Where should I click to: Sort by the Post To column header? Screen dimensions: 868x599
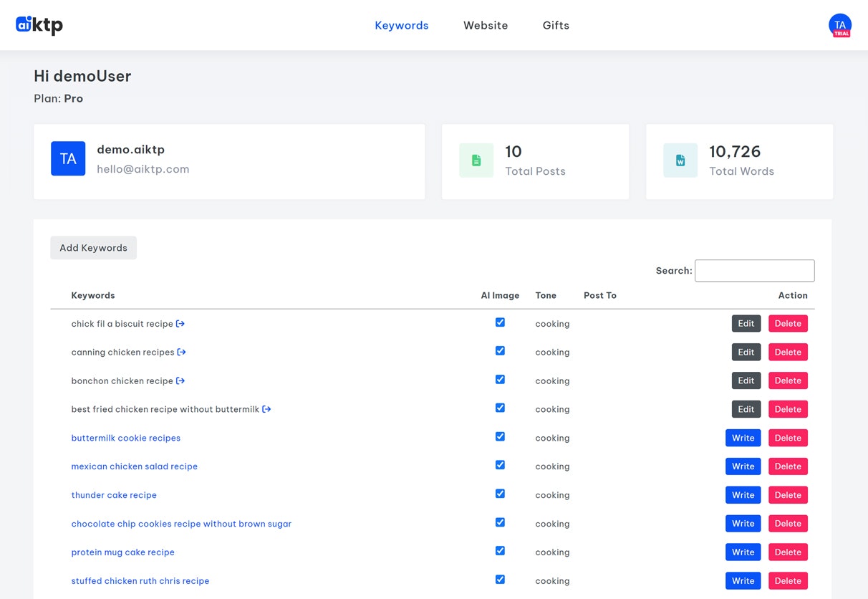point(600,296)
